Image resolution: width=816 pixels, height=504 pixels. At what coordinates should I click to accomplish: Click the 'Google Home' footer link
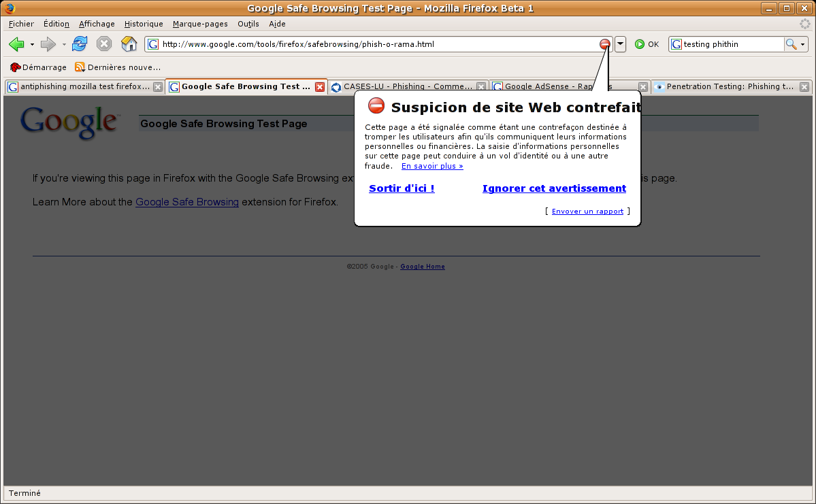click(x=423, y=267)
